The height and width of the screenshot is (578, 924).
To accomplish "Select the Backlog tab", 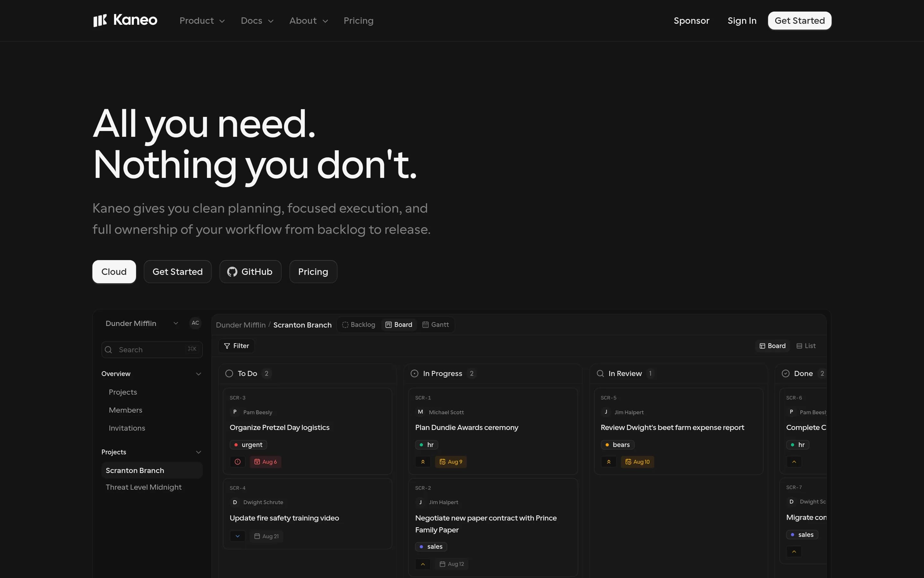I will pos(358,325).
